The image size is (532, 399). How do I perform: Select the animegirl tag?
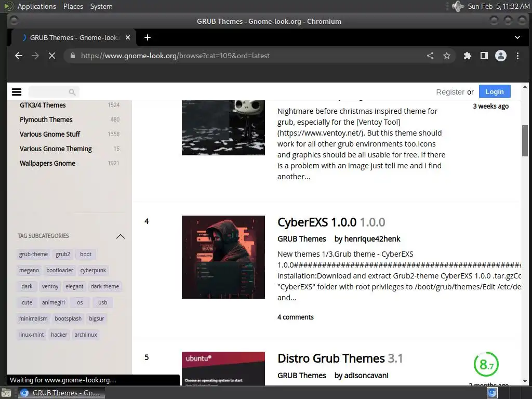pyautogui.click(x=54, y=303)
